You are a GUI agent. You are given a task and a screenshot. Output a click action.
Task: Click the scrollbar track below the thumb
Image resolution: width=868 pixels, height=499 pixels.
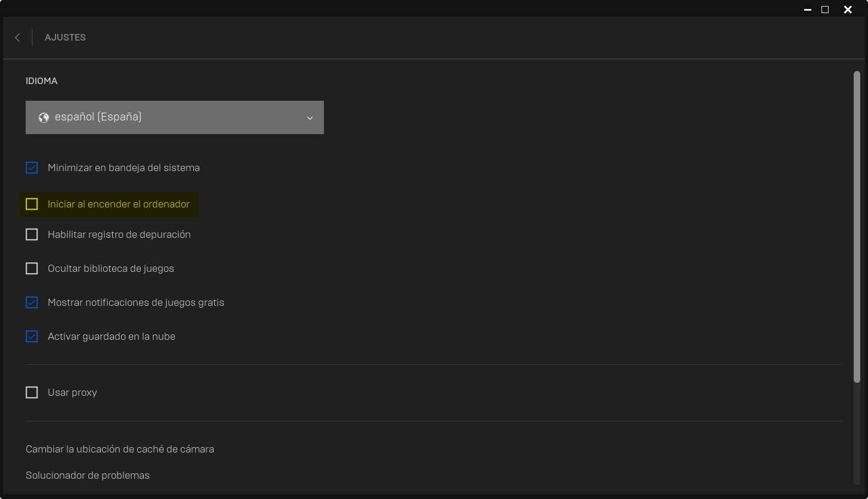pos(857,435)
